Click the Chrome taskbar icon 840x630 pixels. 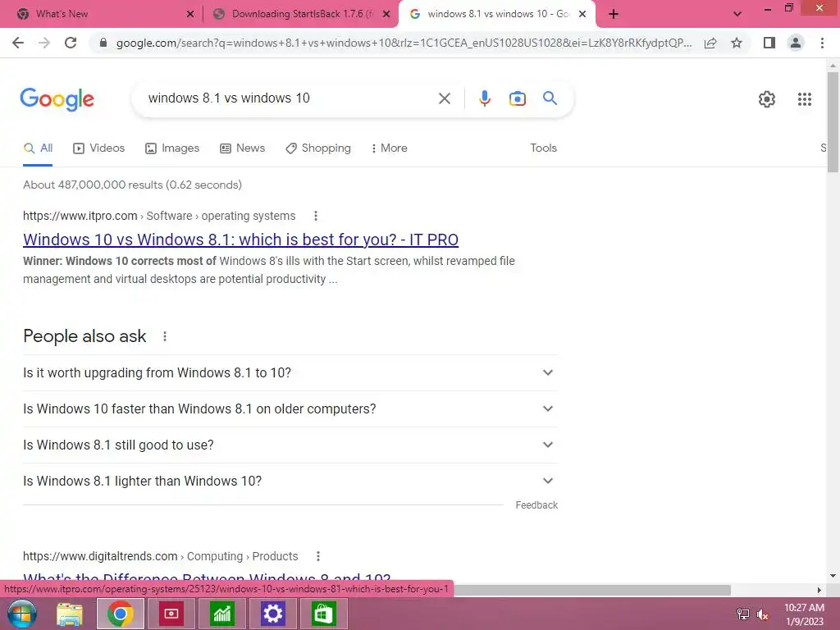click(120, 614)
